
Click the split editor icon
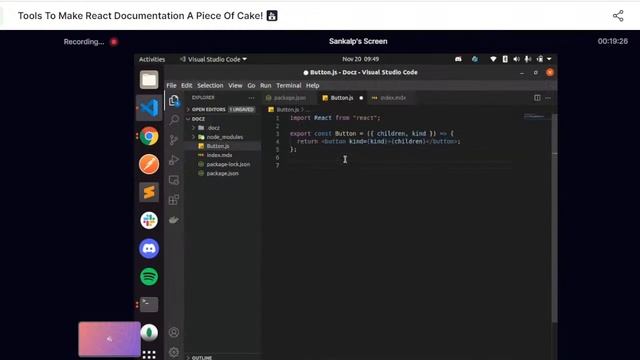point(537,98)
